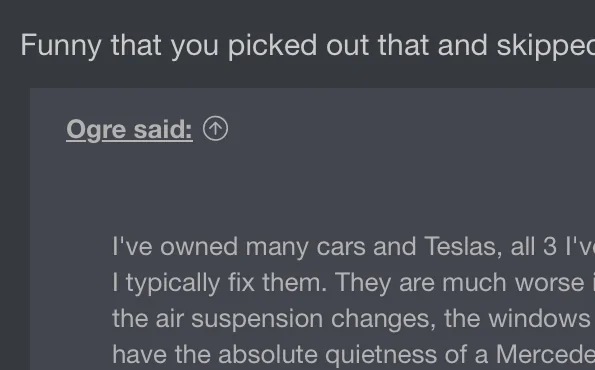
Task: Click the word "cars" in the quote
Action: [341, 247]
